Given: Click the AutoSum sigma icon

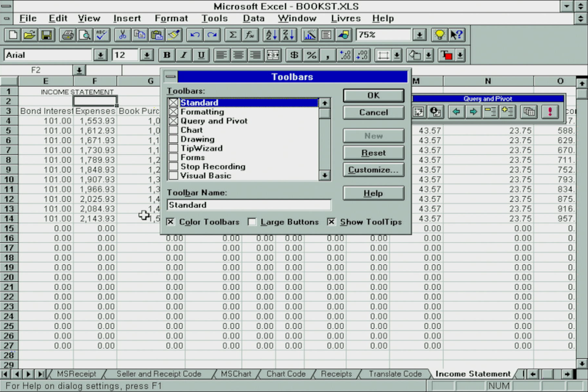Looking at the screenshot, I should pyautogui.click(x=233, y=35).
